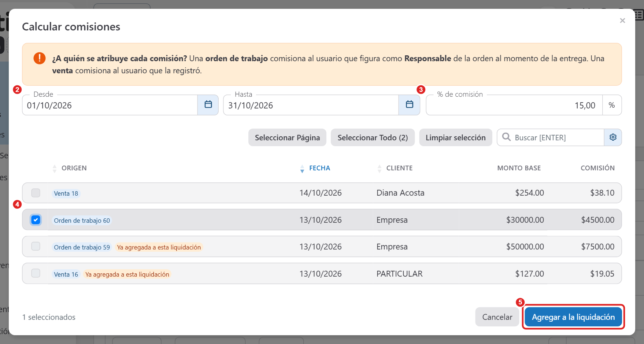Click the magnifier icon in search box
Screen dimensions: 644x344
[x=506, y=137]
